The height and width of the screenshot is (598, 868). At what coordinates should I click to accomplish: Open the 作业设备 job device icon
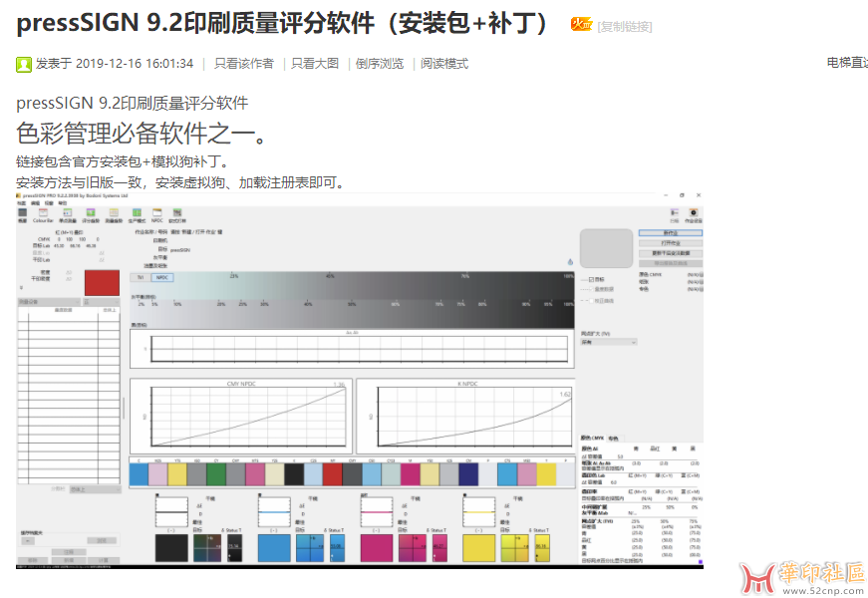click(693, 215)
